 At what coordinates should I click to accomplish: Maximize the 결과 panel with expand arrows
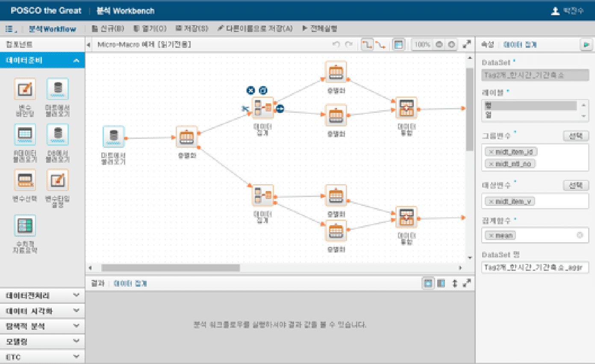(467, 283)
